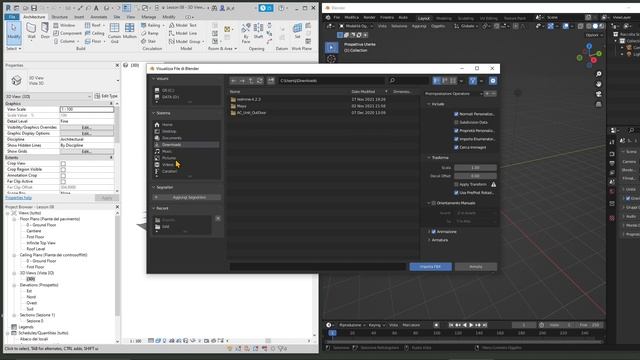640x360 pixels.
Task: Click the Ramp tool in Revit
Action: (150, 33)
